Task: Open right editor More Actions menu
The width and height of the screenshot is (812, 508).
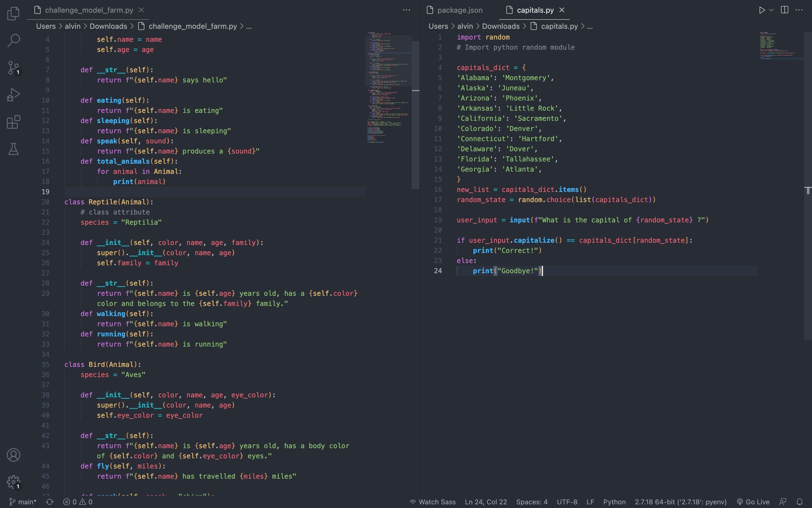Action: coord(799,10)
